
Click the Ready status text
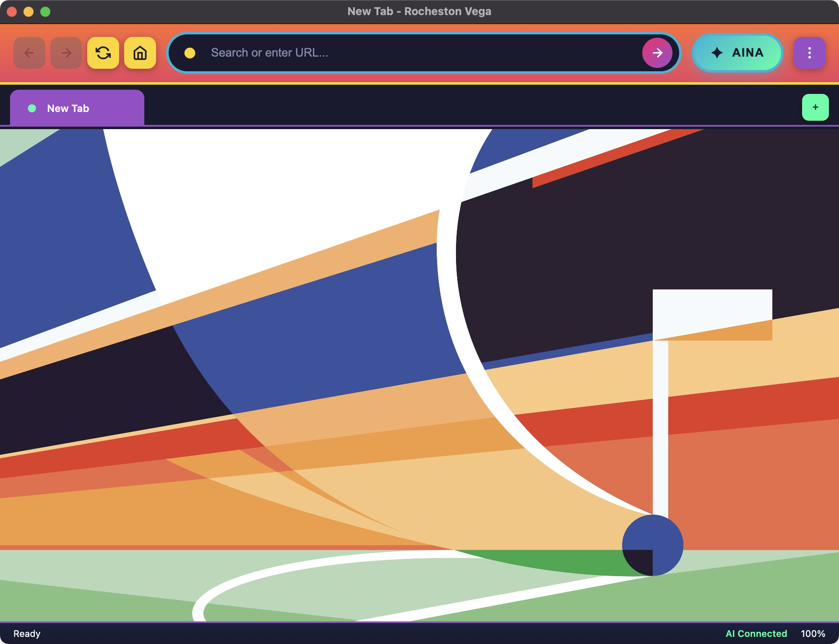tap(27, 634)
